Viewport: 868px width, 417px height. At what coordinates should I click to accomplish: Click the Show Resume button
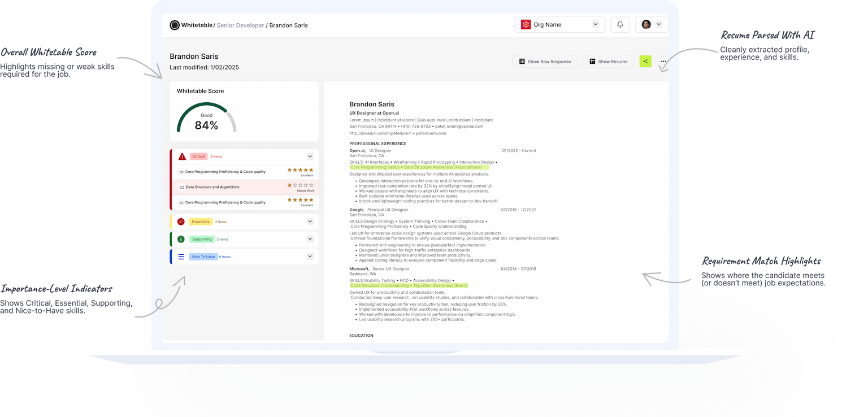point(608,61)
